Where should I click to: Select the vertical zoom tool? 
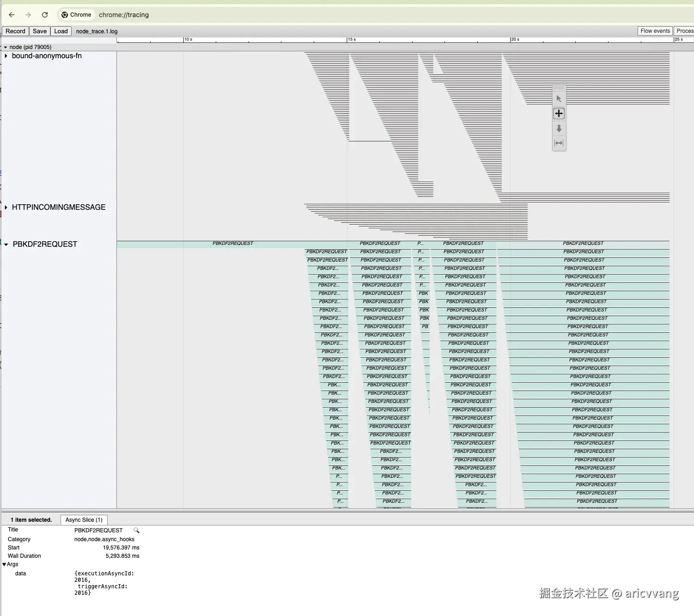tap(559, 128)
